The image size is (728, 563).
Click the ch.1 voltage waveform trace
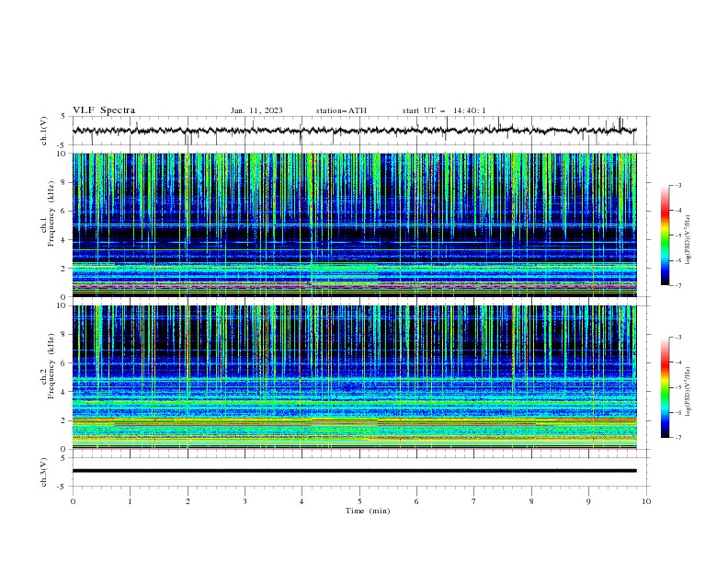[354, 131]
